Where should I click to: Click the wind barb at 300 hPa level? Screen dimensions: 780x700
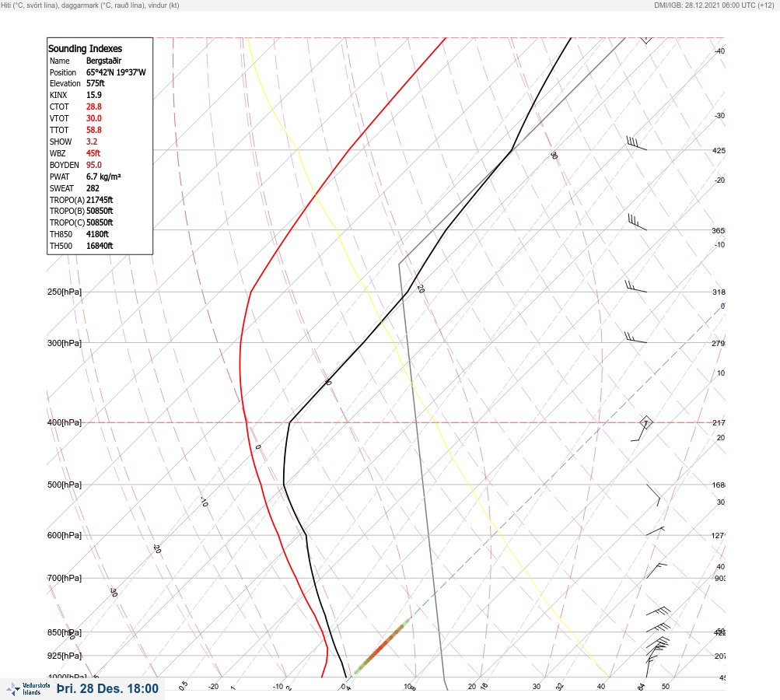point(635,338)
